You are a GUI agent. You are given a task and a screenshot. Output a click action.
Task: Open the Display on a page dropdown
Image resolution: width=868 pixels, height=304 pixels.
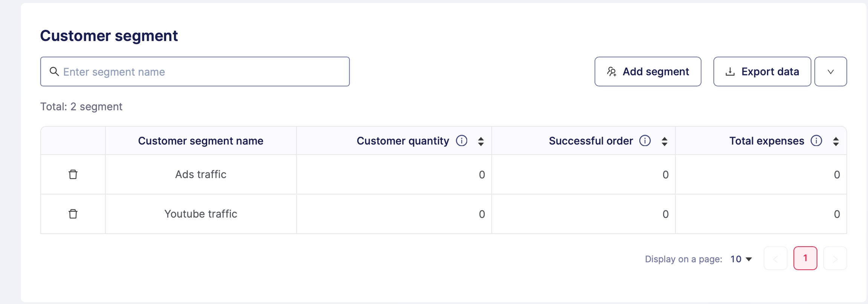pos(741,259)
